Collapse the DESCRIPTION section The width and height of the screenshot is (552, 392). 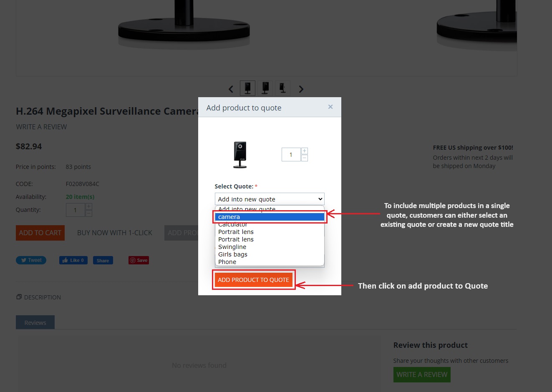click(x=38, y=297)
